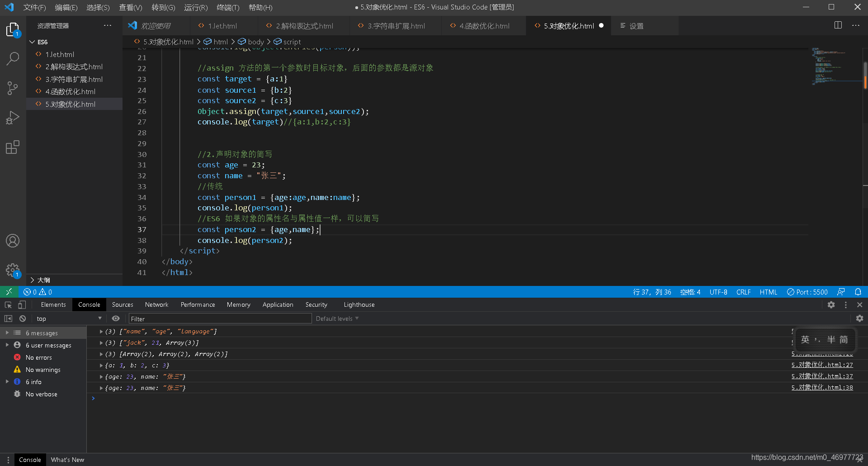Open 3.字符串扩展.html in Explorer
This screenshot has width=868, height=466.
click(74, 79)
